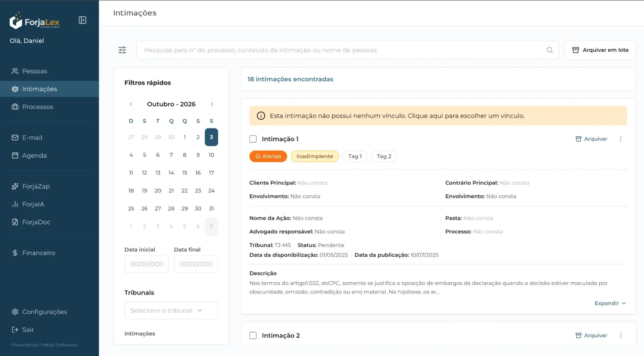The width and height of the screenshot is (644, 356).
Task: Select October 15 in the calendar
Action: (x=185, y=173)
